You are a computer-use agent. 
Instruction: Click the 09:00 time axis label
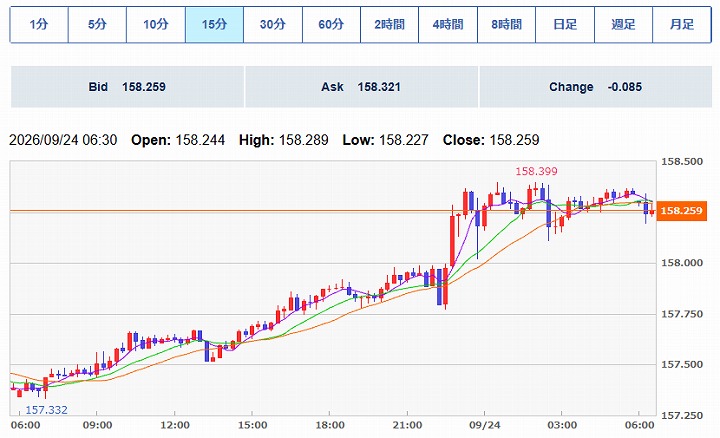pos(97,425)
